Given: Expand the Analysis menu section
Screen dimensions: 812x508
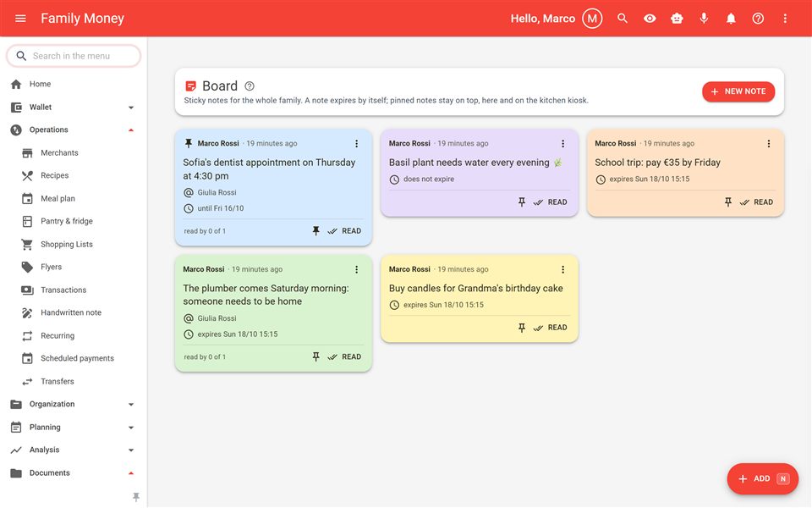Looking at the screenshot, I should [74, 450].
